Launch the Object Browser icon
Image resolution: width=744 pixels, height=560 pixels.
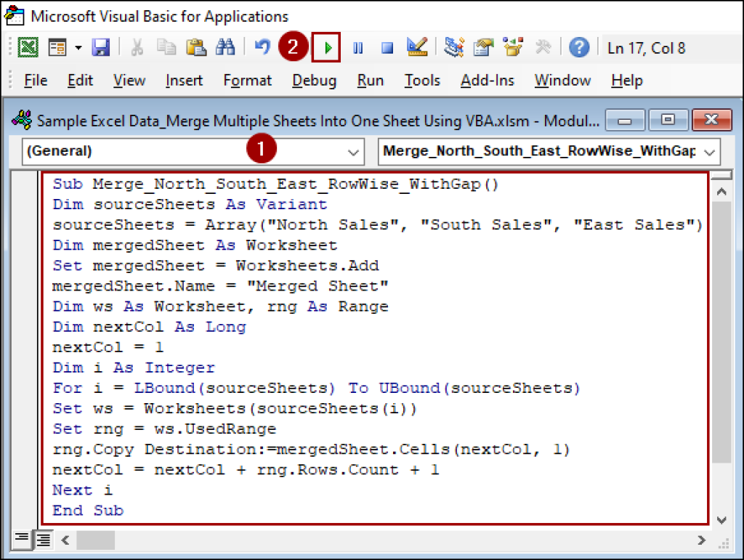[513, 46]
